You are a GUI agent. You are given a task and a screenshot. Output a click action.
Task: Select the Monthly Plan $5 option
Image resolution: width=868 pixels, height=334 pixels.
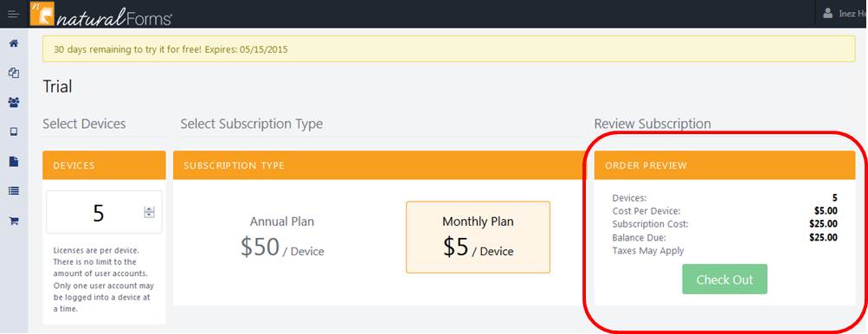pos(478,237)
